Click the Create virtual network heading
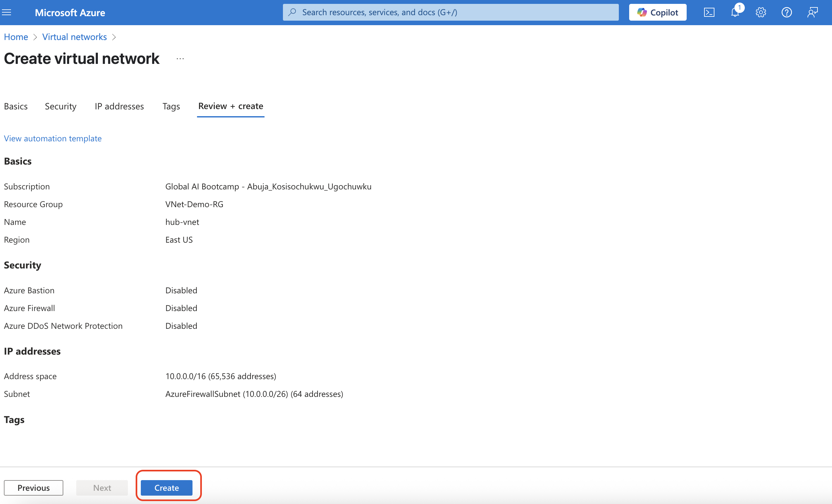Image resolution: width=832 pixels, height=504 pixels. coord(81,59)
